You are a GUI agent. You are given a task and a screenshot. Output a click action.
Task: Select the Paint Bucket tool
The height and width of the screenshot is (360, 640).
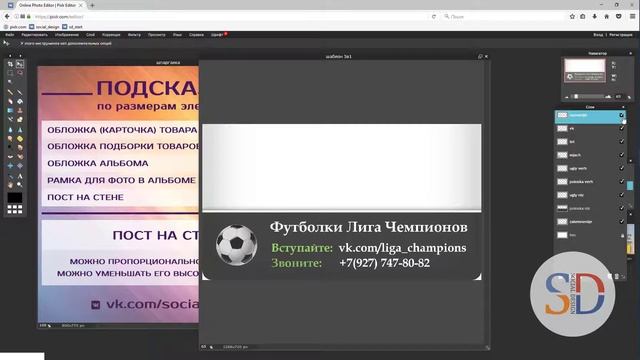coord(20,101)
